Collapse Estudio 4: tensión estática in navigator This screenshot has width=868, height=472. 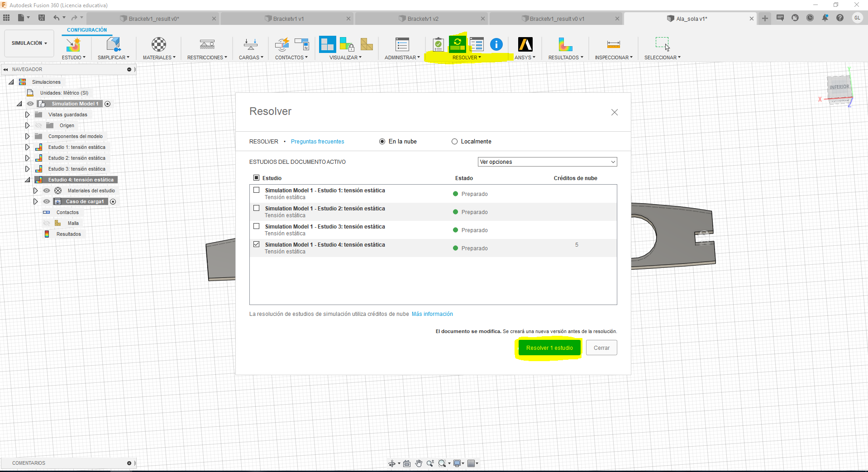click(27, 180)
